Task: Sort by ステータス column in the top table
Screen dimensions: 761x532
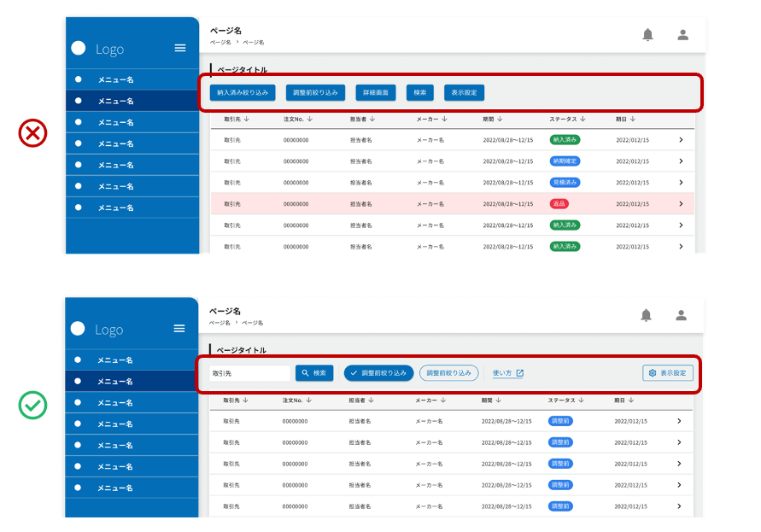Action: [568, 119]
